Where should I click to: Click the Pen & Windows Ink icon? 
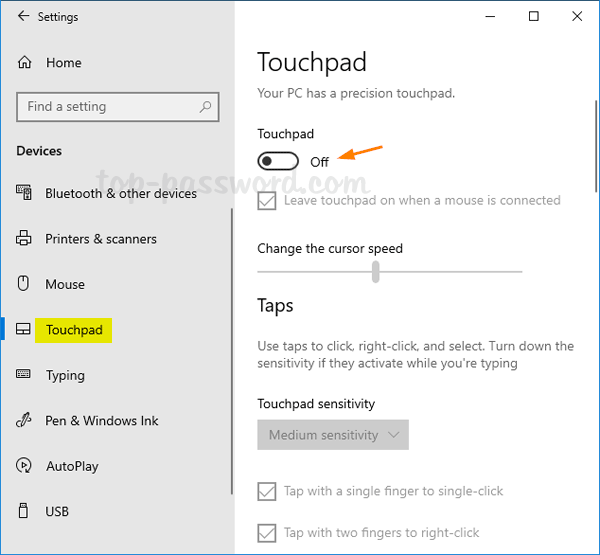pos(24,421)
